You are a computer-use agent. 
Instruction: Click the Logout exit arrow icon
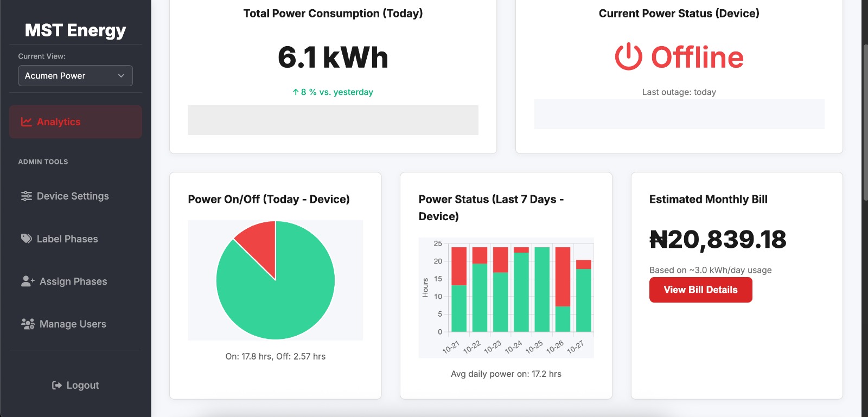pyautogui.click(x=56, y=386)
